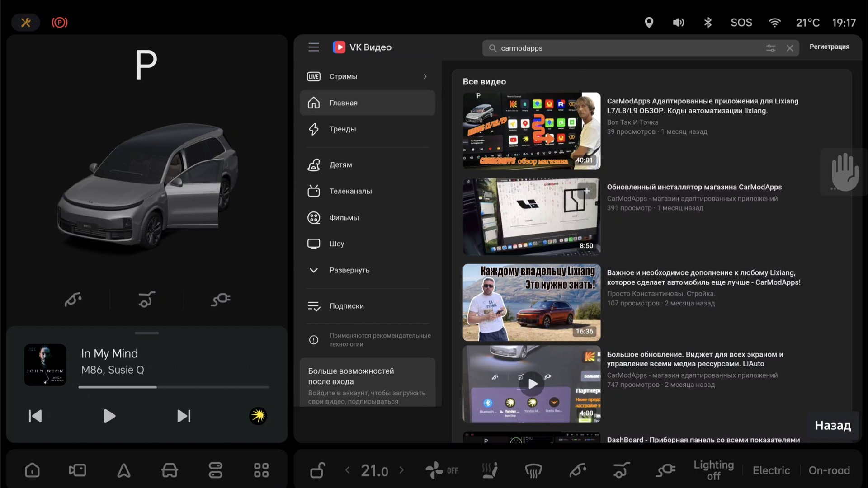The height and width of the screenshot is (488, 868).
Task: Open Тренды in the sidebar
Action: click(x=342, y=129)
